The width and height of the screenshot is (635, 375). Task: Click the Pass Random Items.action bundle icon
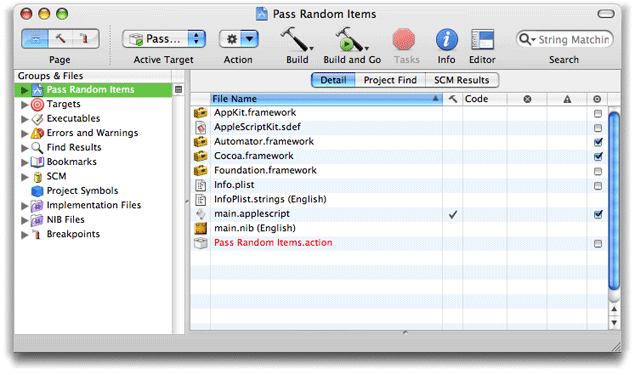[x=200, y=243]
